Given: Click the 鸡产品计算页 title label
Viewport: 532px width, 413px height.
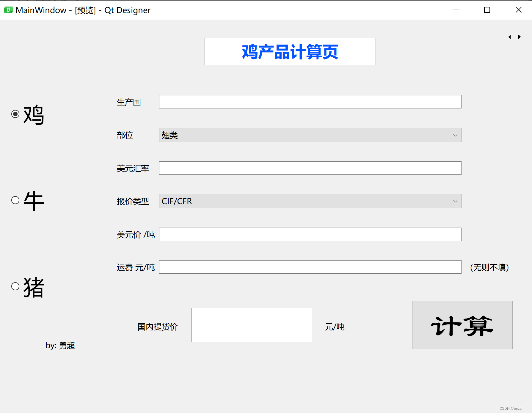Looking at the screenshot, I should pos(290,51).
